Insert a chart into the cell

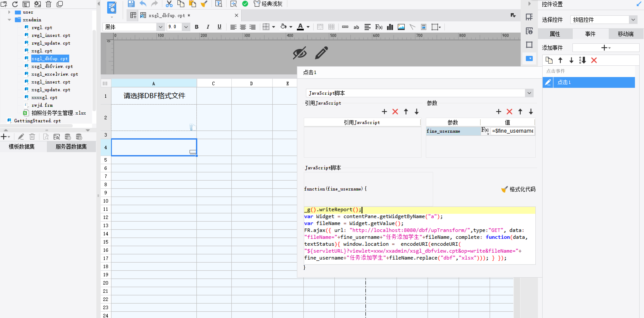coord(390,27)
